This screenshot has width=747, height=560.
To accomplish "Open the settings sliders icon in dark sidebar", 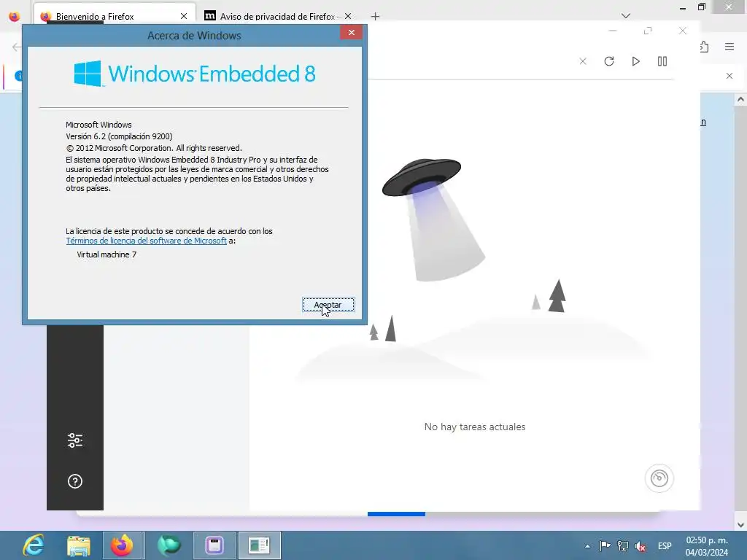I will pyautogui.click(x=75, y=440).
